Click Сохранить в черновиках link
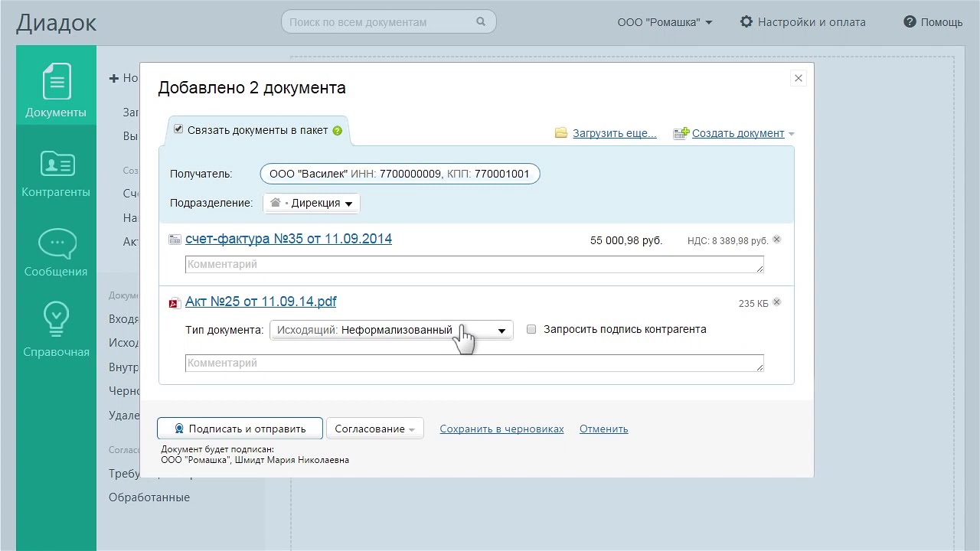This screenshot has width=980, height=551. pos(501,429)
